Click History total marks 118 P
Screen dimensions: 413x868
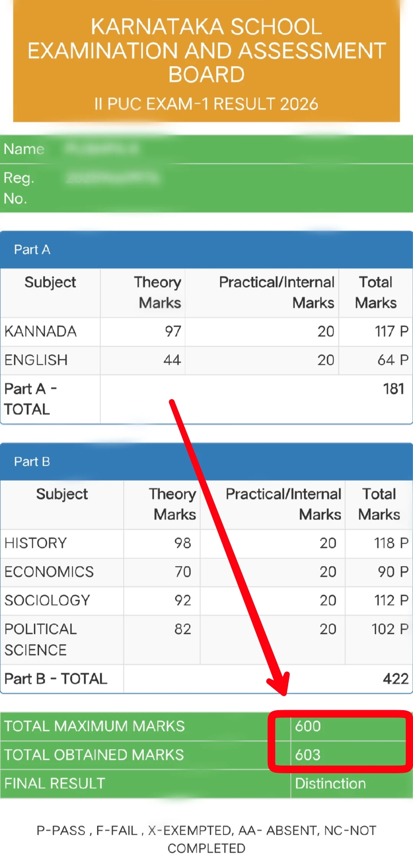click(392, 543)
